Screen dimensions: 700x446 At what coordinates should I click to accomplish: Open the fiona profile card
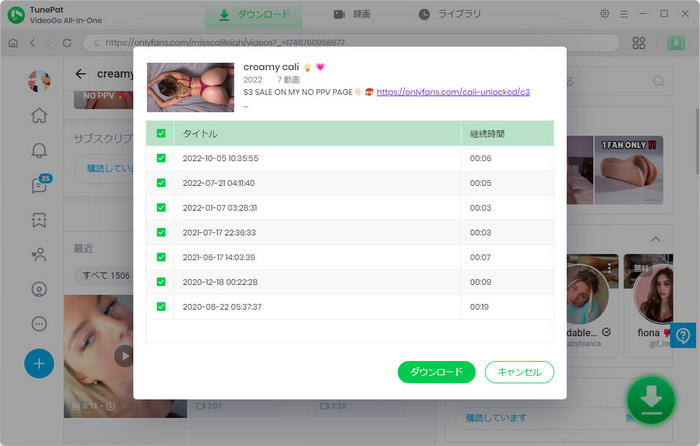[x=649, y=305]
